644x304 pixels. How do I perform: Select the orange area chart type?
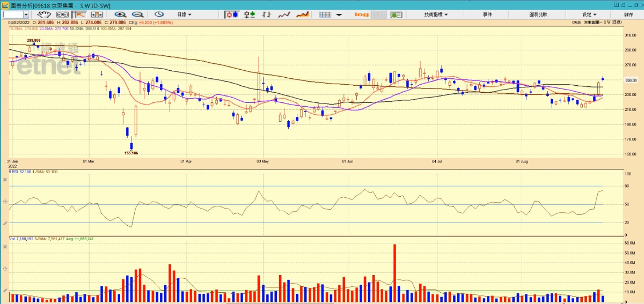303,14
